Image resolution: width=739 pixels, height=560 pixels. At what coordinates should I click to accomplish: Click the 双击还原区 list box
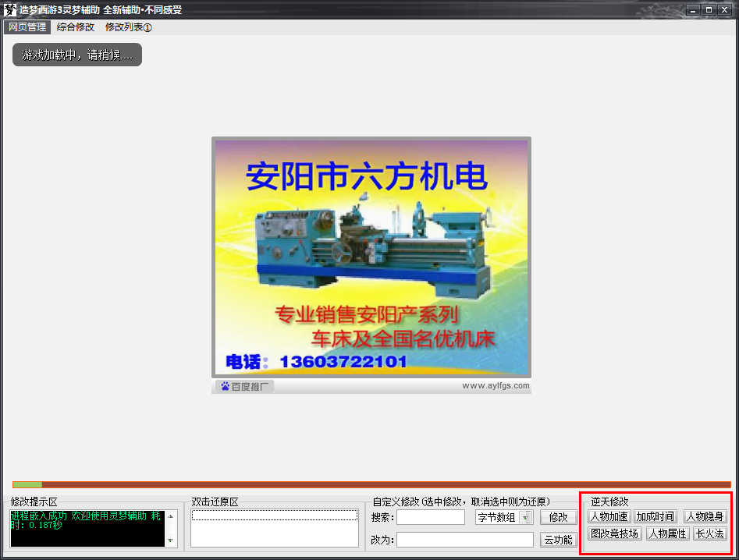point(275,528)
